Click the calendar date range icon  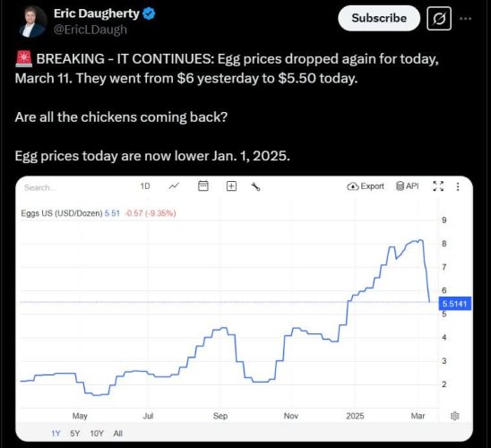[x=203, y=186]
